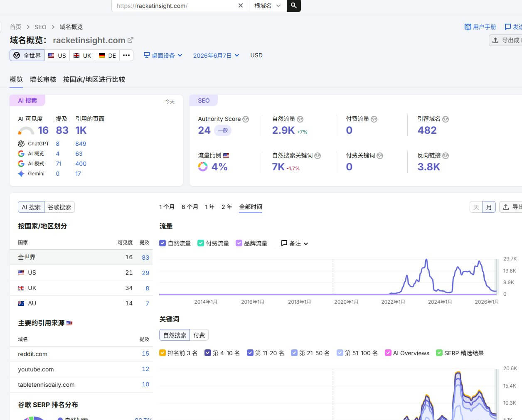Click Google icon beside AI 模式

point(21,164)
